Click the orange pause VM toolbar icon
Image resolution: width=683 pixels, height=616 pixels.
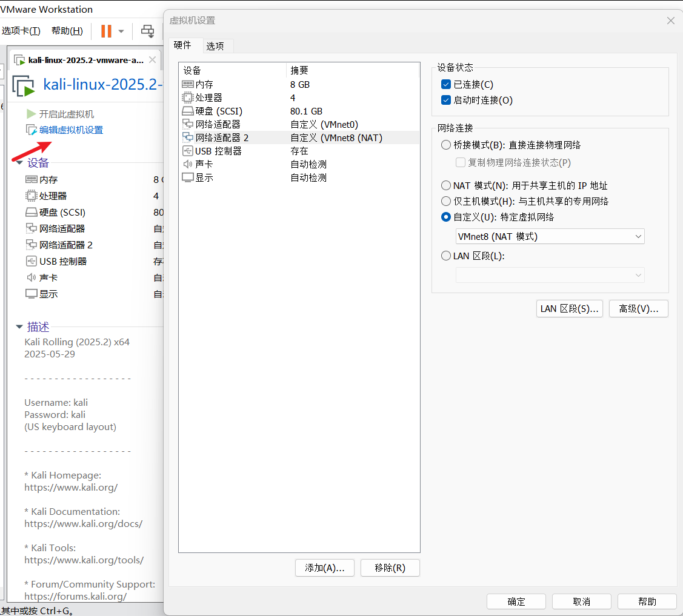coord(106,31)
